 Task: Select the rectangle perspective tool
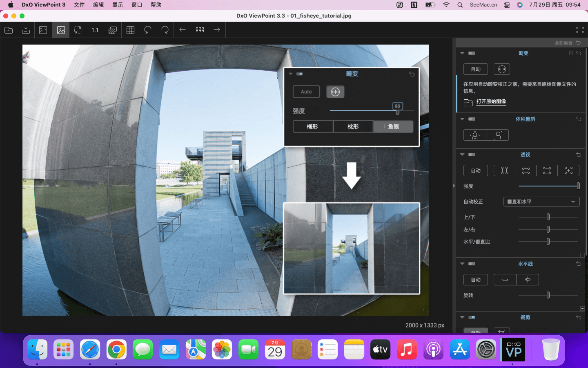tap(547, 171)
